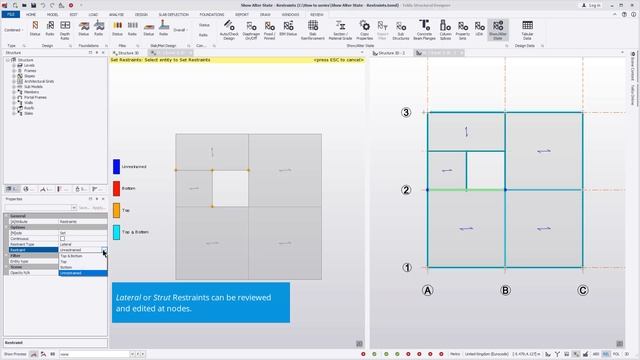This screenshot has height=360, width=640.
Task: Click the red circular icon in quick access toolbar
Action: pos(71,5)
